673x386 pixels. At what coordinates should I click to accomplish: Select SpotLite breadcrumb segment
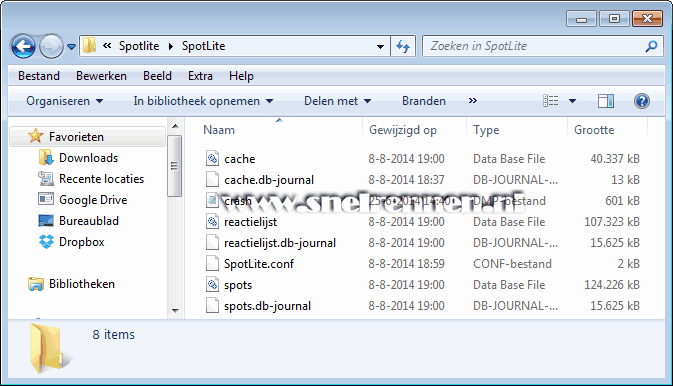203,46
